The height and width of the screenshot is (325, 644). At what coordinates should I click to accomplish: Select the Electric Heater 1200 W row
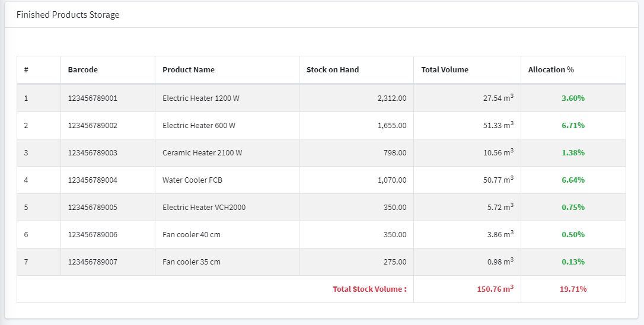pyautogui.click(x=201, y=98)
